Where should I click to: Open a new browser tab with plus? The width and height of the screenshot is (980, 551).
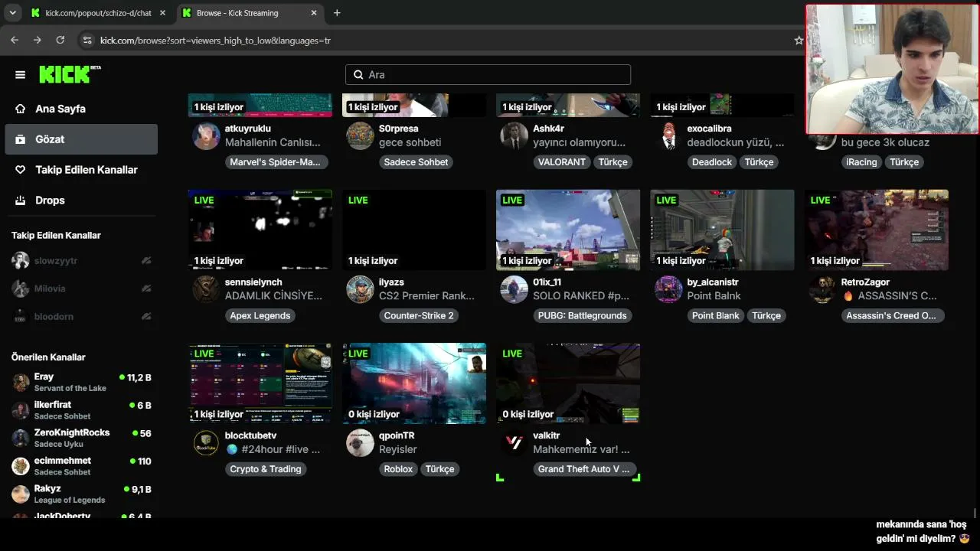337,13
